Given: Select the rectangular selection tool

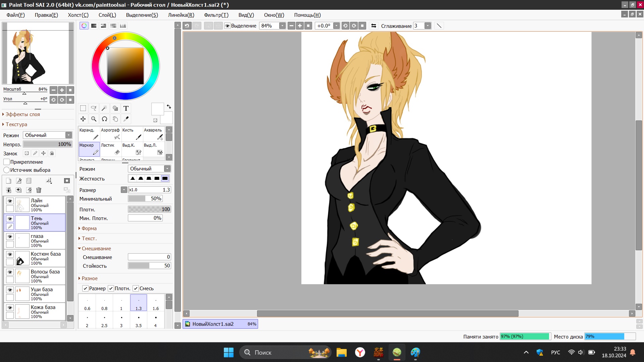Looking at the screenshot, I should click(x=83, y=108).
